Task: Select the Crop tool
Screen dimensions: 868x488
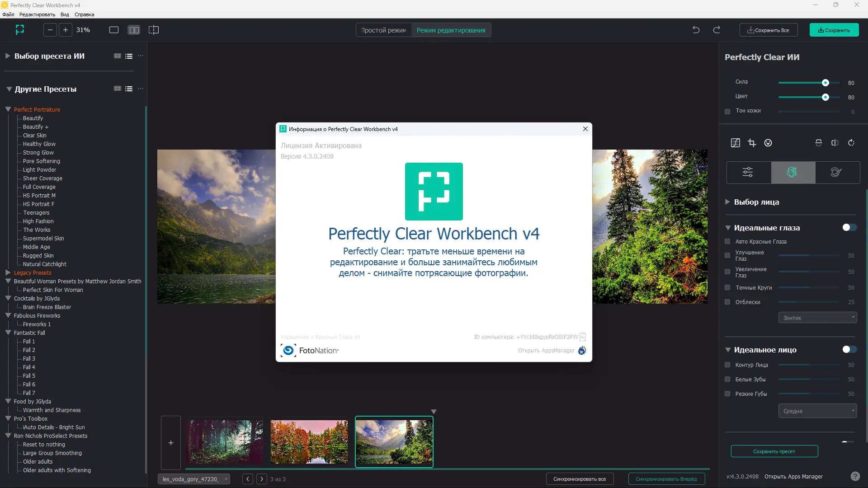Action: (752, 142)
